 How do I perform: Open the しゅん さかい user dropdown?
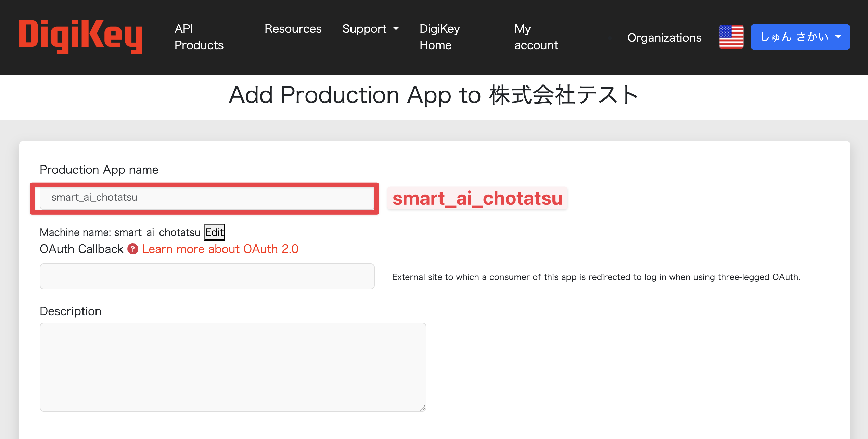(x=800, y=37)
